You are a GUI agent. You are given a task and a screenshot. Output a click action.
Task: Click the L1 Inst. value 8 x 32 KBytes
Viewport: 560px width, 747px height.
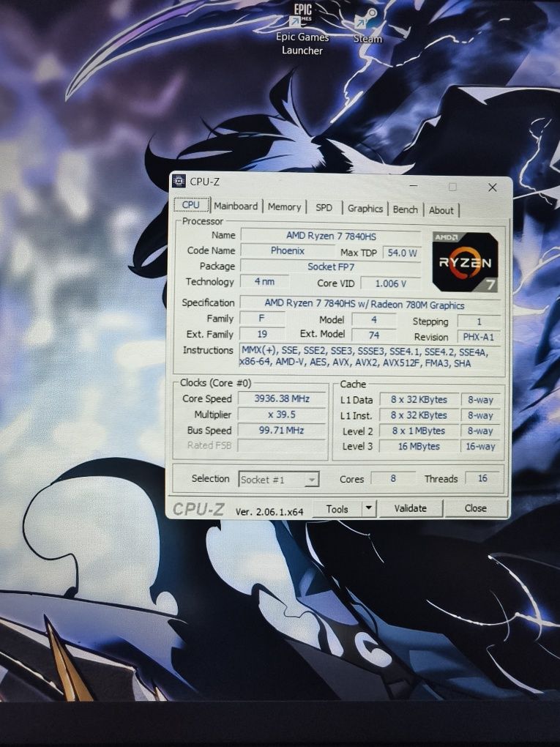(x=419, y=415)
